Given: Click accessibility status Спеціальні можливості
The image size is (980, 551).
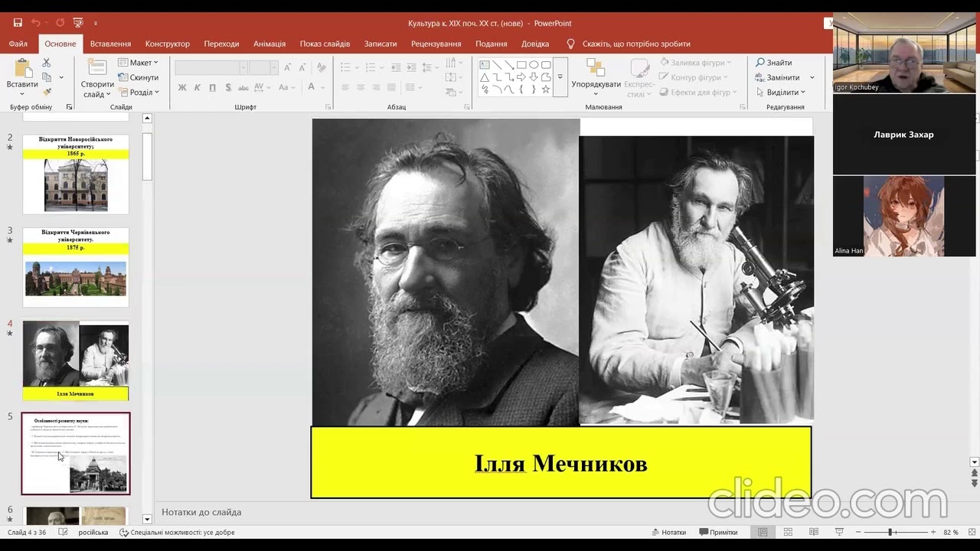Looking at the screenshot, I should tap(177, 532).
